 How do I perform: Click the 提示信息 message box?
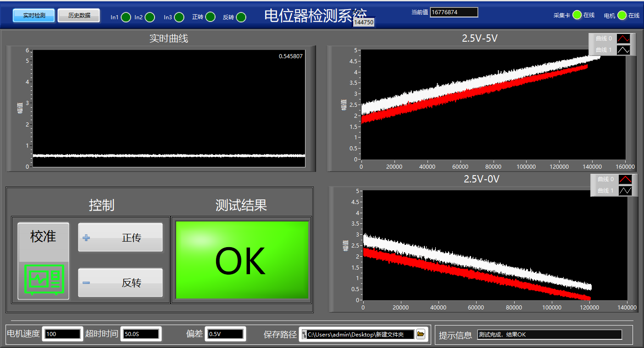(550, 335)
